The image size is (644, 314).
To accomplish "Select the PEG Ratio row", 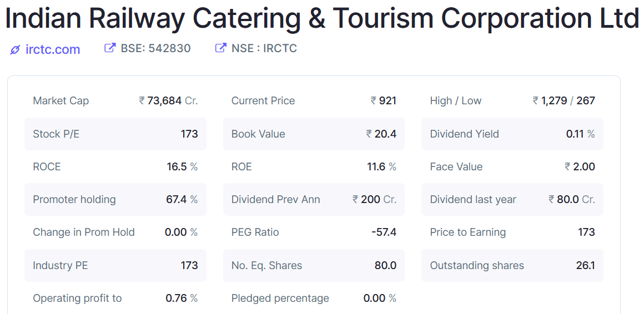I will coord(314,232).
